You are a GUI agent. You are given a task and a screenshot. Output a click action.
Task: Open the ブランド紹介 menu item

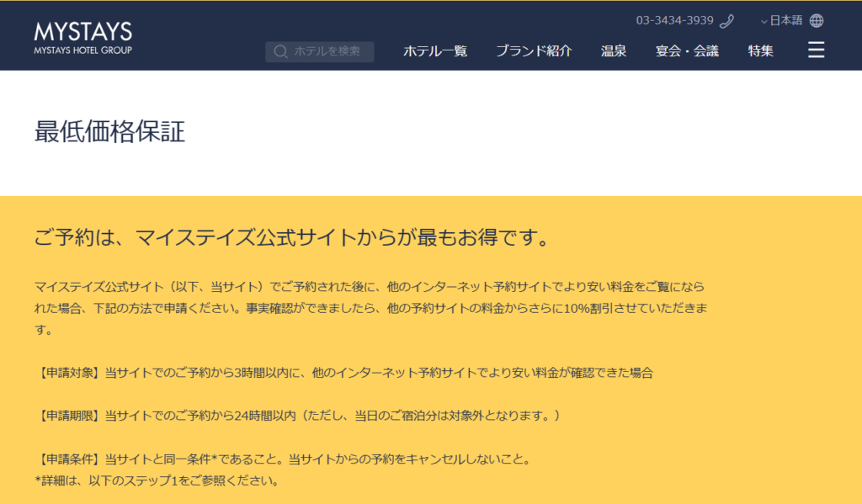tap(534, 51)
